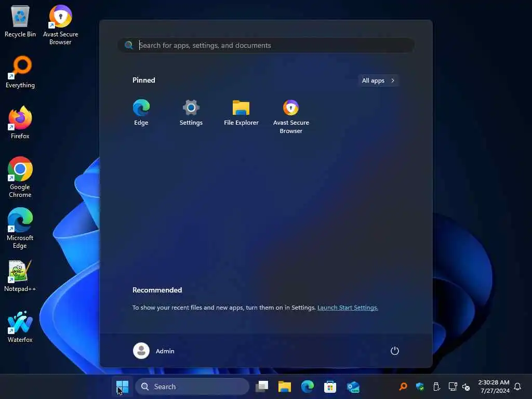This screenshot has height=399, width=532.
Task: Click the Recommended section heading
Action: click(x=157, y=290)
